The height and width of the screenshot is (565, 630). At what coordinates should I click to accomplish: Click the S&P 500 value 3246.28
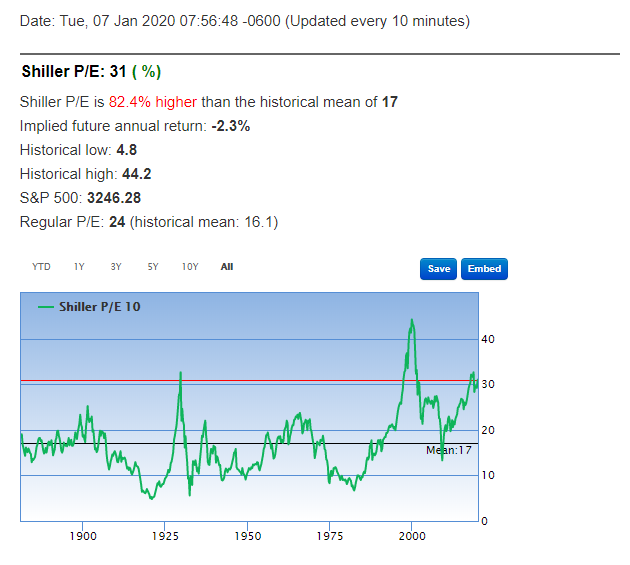coord(114,198)
